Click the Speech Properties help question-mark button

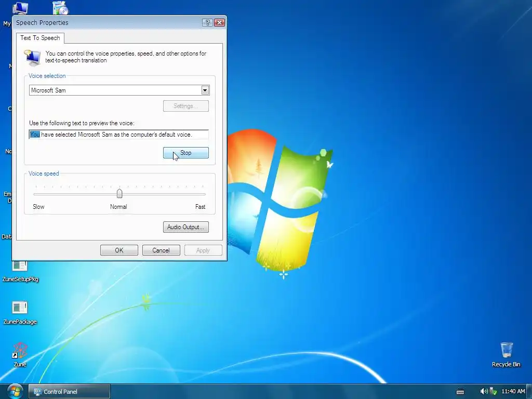[x=207, y=22]
